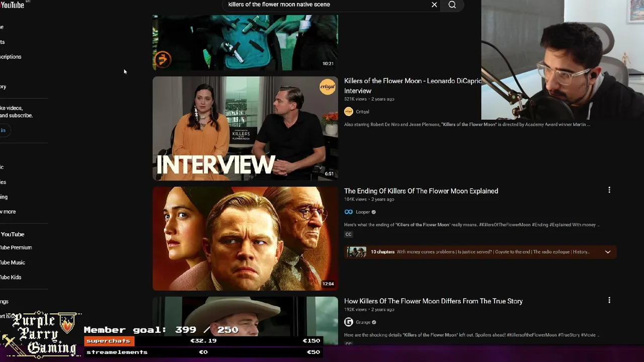Viewport: 644px width, 362px height.
Task: Open YouTube Premium in the sidebar
Action: [16, 247]
